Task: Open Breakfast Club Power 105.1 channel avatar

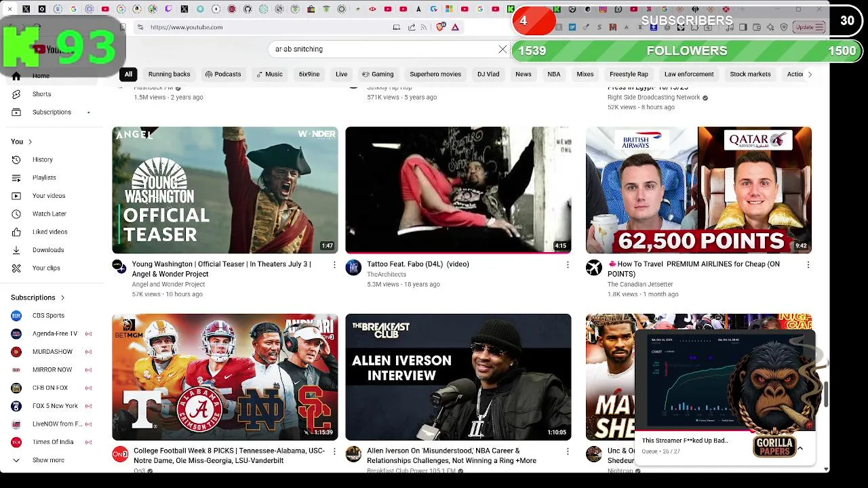Action: pyautogui.click(x=353, y=454)
